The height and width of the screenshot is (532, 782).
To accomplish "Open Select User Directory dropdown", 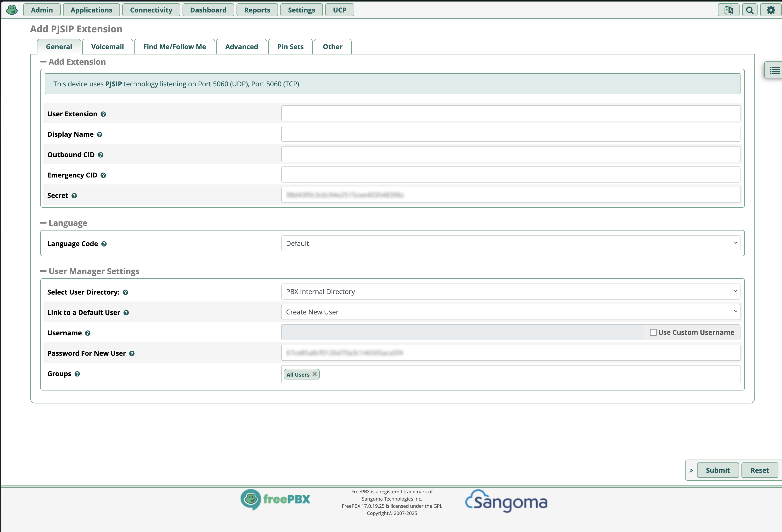I will pyautogui.click(x=510, y=291).
